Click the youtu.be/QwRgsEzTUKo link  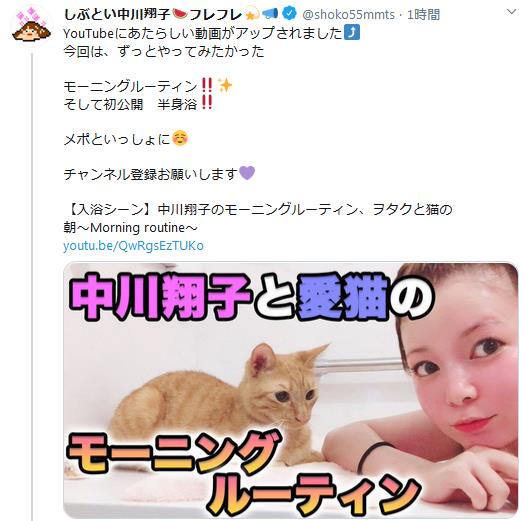133,246
